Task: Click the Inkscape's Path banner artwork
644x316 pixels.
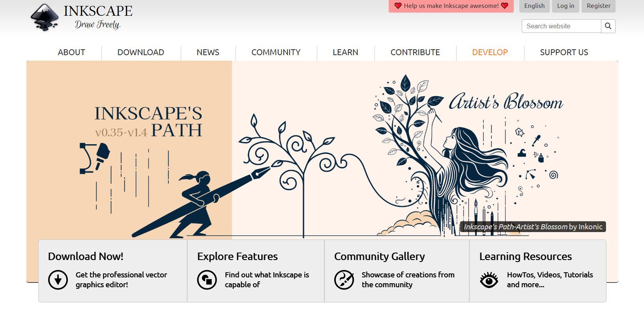Action: pyautogui.click(x=322, y=150)
